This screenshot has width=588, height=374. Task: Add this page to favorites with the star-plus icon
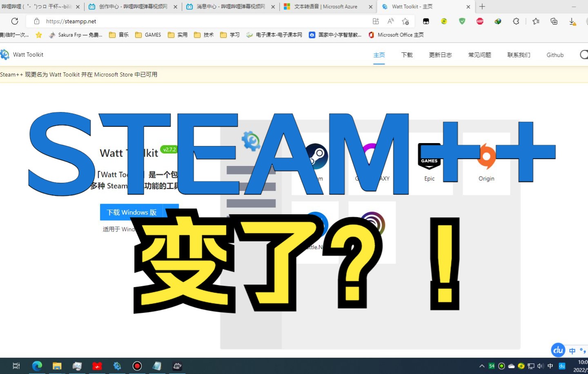[x=405, y=21]
